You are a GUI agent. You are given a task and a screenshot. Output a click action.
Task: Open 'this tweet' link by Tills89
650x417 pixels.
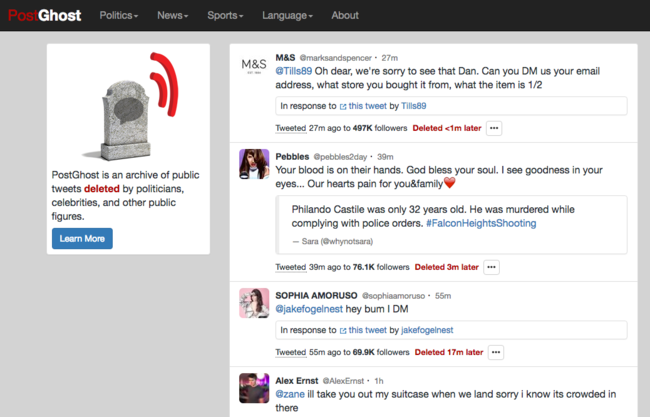point(367,106)
